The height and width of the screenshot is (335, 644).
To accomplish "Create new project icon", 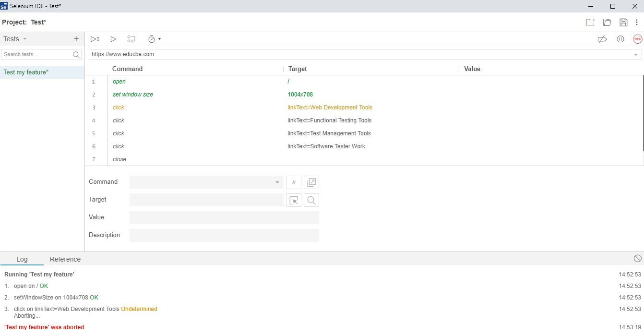I will [x=590, y=22].
